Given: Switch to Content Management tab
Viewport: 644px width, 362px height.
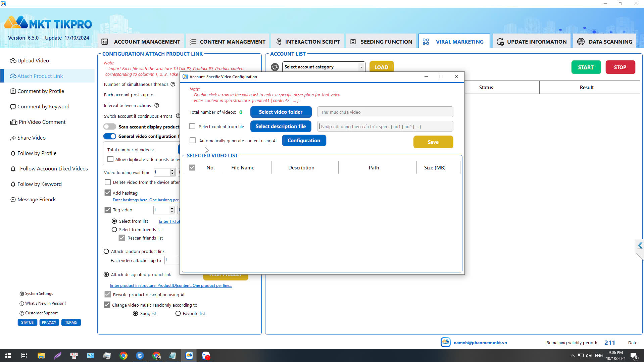Looking at the screenshot, I should pyautogui.click(x=228, y=42).
